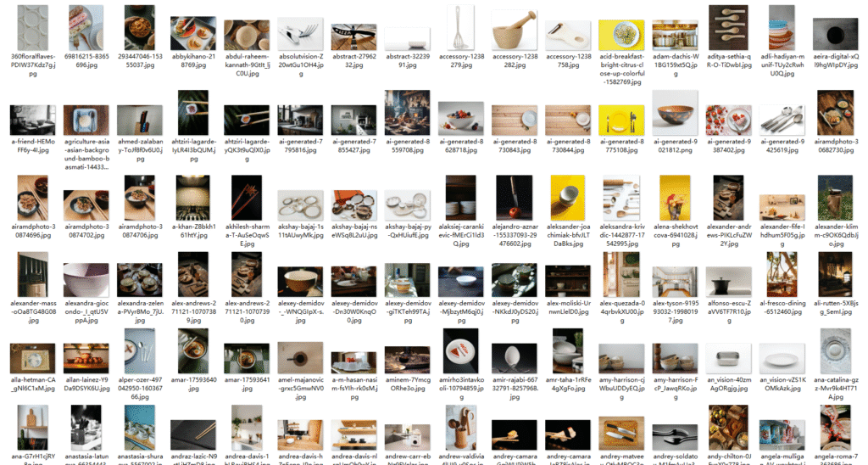Click the file name airamdphoto-30682730.jpg
868x465 pixels.
835,146
